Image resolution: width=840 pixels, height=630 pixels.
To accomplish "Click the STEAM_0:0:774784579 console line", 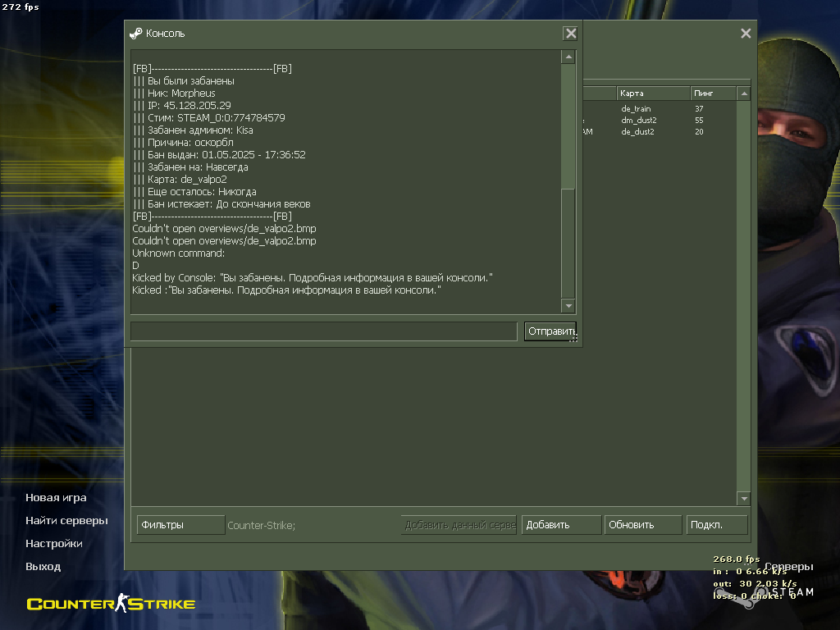I will click(209, 118).
